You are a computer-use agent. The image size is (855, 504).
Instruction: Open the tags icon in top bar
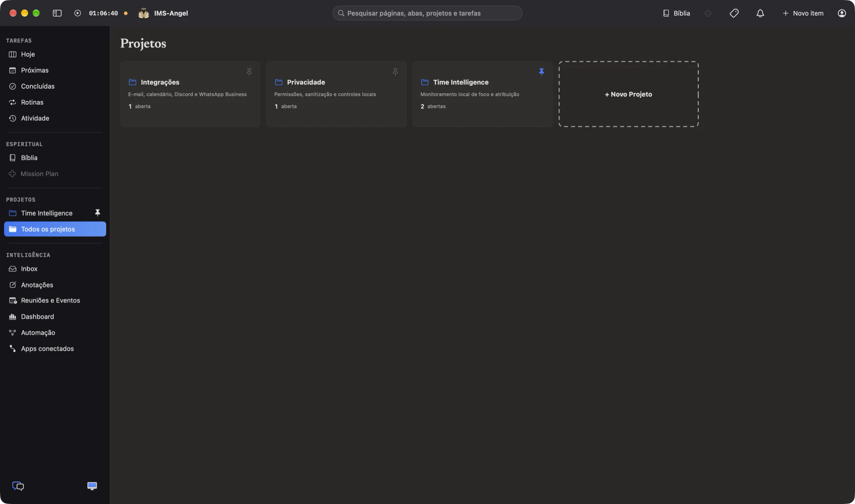click(x=734, y=13)
